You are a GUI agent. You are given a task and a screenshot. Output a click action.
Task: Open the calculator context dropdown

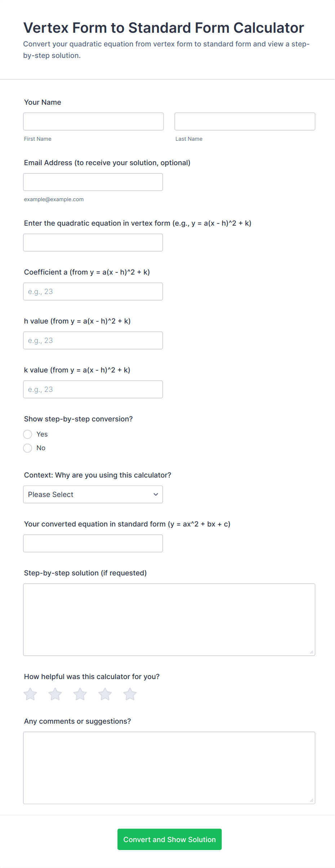tap(93, 494)
